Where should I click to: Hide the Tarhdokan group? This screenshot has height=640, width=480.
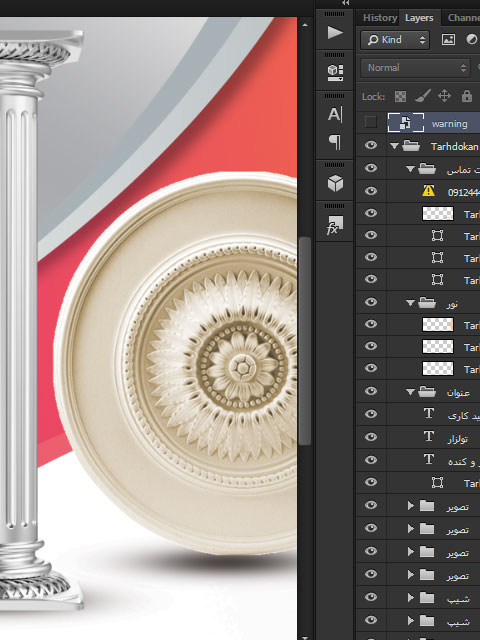(x=371, y=145)
